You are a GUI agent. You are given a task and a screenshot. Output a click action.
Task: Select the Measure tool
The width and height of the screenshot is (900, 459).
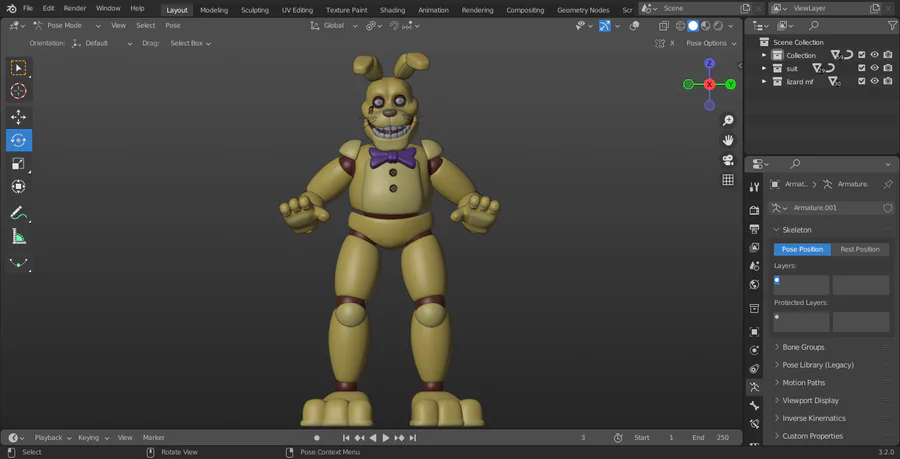point(19,237)
